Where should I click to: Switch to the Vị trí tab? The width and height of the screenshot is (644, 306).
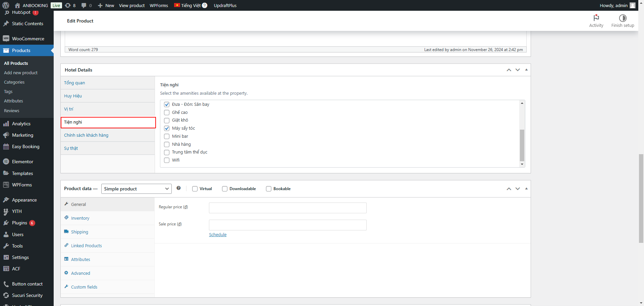[x=108, y=109]
